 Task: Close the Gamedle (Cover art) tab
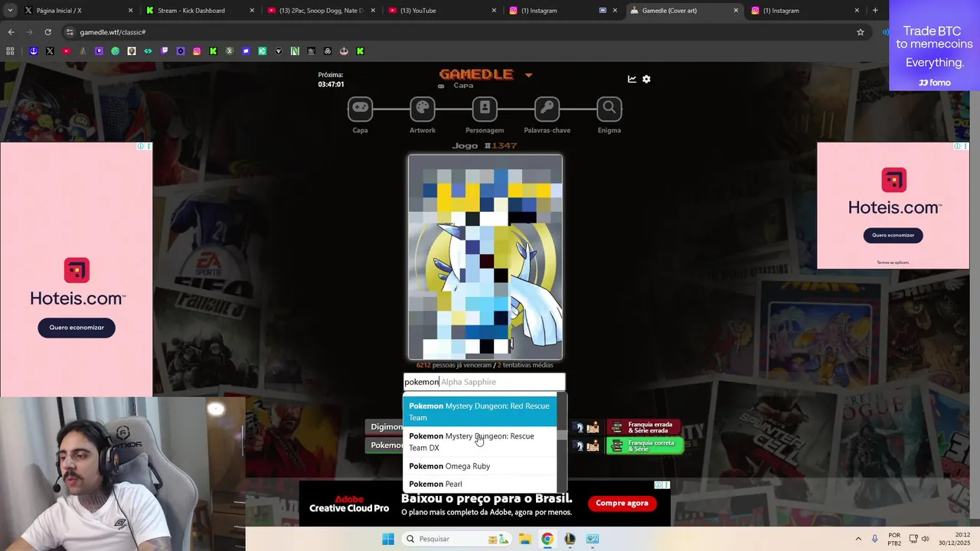tap(736, 11)
